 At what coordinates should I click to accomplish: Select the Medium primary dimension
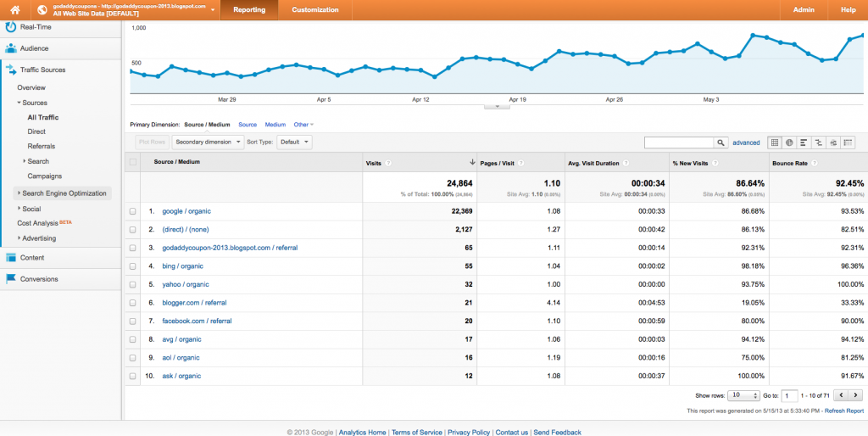[275, 125]
